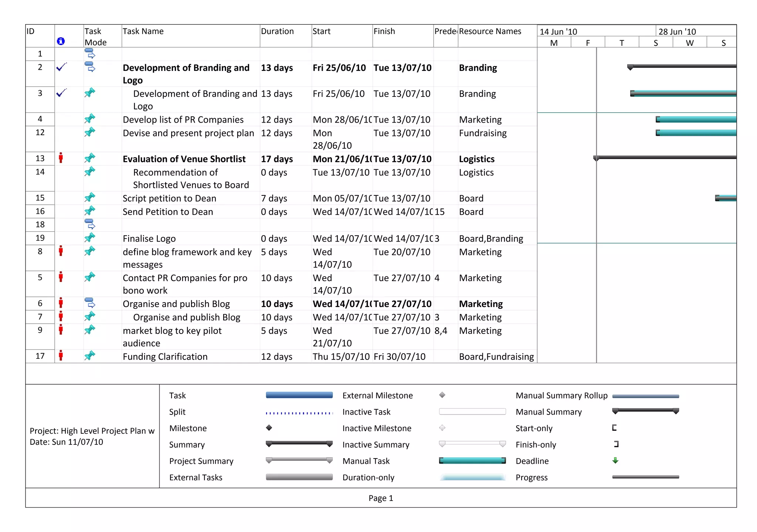Click the teal Manual Task bar sample in legend

[x=472, y=461]
